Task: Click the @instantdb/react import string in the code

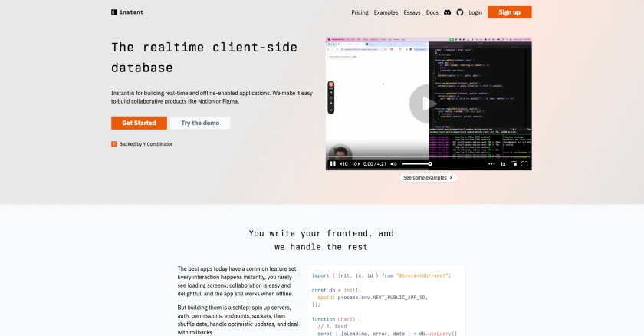Action: (422, 275)
